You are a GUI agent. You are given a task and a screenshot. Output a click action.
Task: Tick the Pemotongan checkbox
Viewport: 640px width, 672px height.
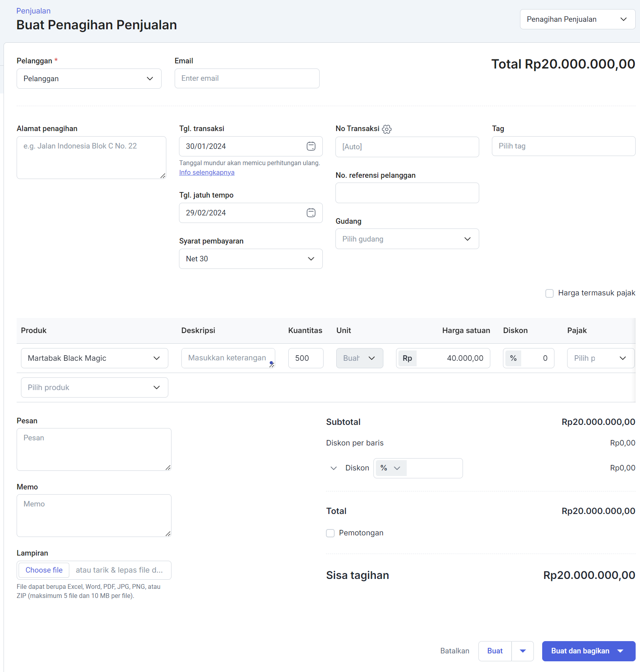330,533
